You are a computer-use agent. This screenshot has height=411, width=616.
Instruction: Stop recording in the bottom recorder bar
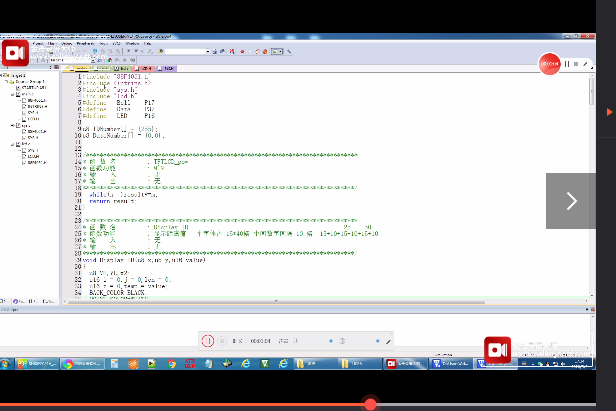222,341
